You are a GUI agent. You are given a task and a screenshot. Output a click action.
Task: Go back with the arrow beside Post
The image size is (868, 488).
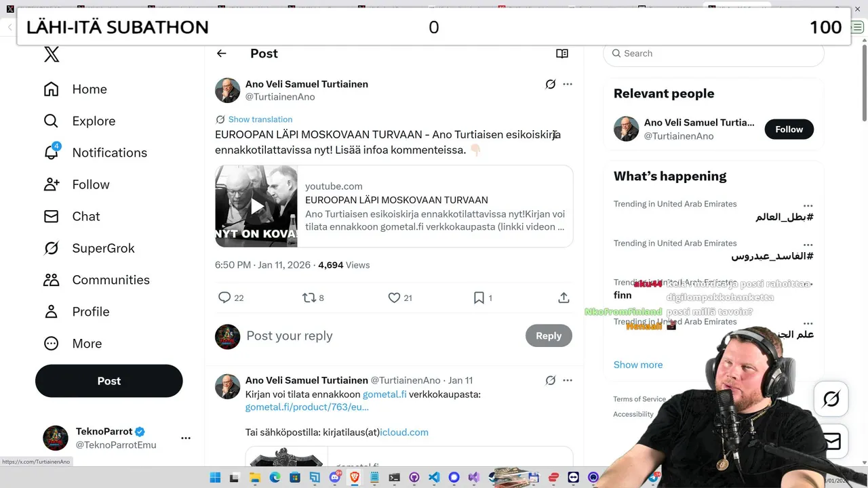pyautogui.click(x=221, y=54)
